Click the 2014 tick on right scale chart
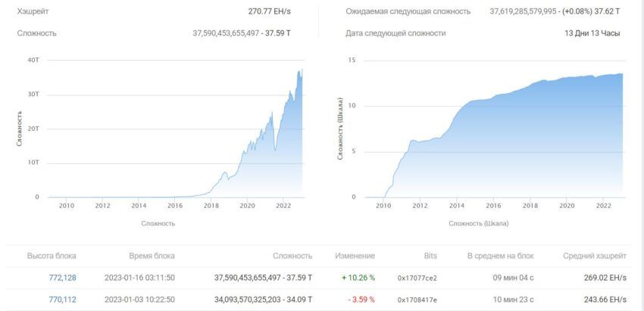This screenshot has width=644, height=311. tap(457, 206)
